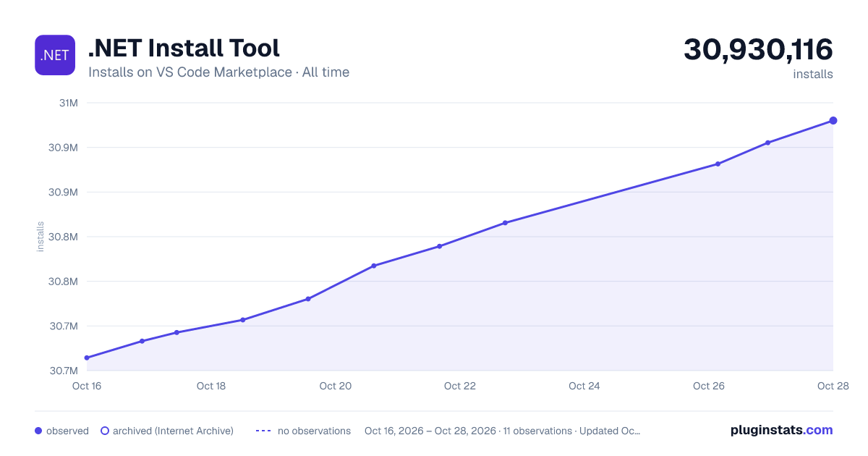Select the data point just after Oct 26
868x456 pixels.
(x=718, y=164)
